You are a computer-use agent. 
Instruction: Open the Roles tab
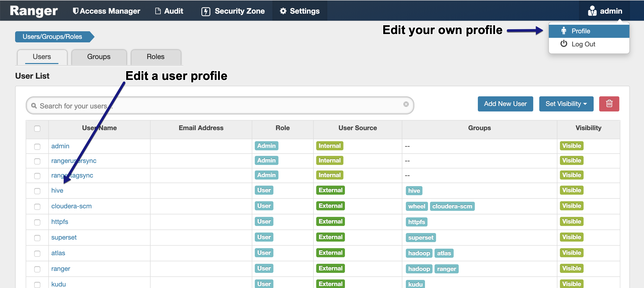click(x=156, y=57)
